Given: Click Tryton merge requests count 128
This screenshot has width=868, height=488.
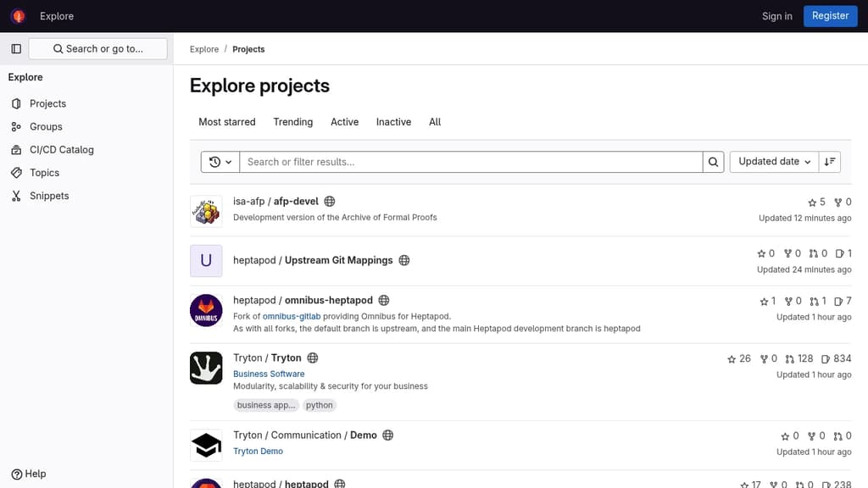Looking at the screenshot, I should coord(798,358).
